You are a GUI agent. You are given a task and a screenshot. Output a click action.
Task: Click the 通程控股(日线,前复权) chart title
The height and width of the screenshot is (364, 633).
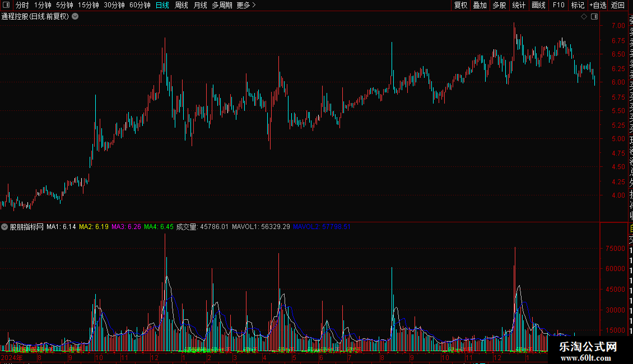point(35,17)
